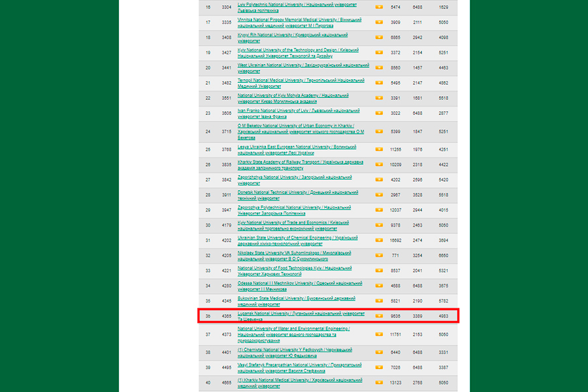This screenshot has width=588, height=392.
Task: Open Kyiv National University of Technology and Design link
Action: click(298, 53)
